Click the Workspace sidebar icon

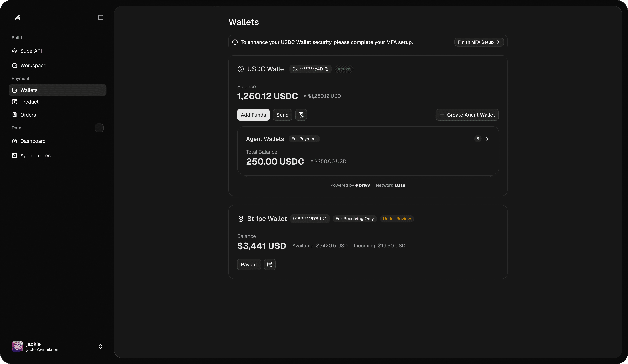tap(14, 65)
